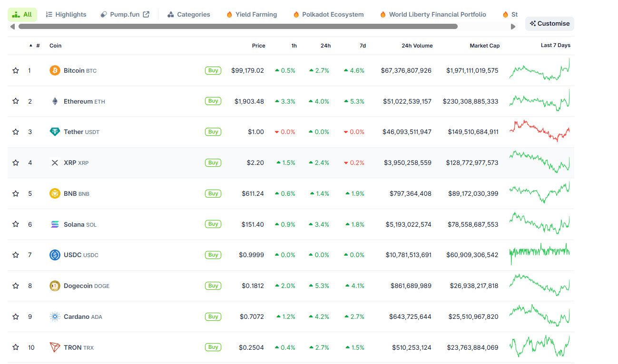Sort coins by Market Cap

[484, 45]
